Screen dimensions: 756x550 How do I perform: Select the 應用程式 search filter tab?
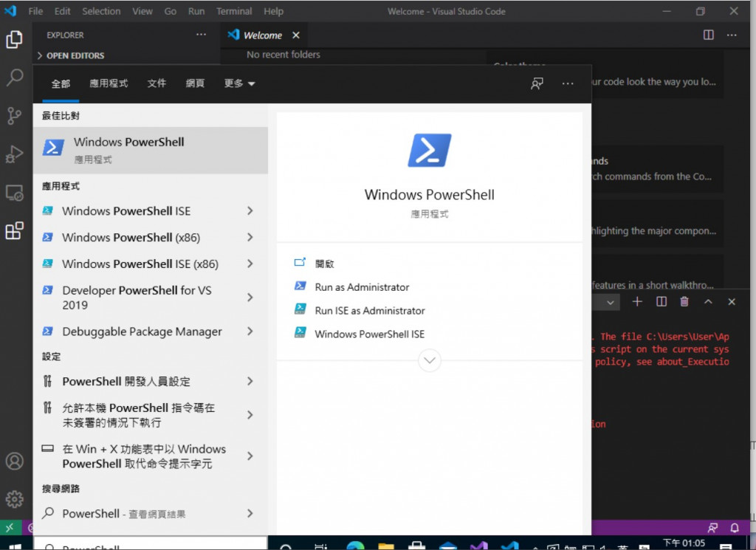click(109, 83)
